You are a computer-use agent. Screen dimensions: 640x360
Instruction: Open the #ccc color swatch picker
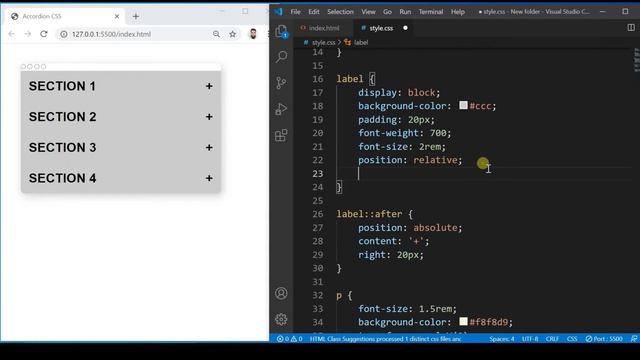[463, 105]
